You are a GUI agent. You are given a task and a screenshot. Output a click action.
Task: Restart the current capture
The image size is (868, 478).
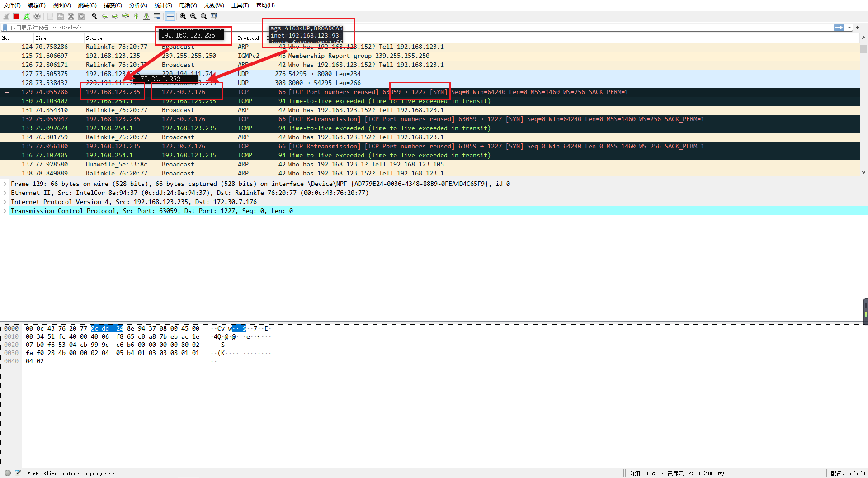pyautogui.click(x=27, y=16)
